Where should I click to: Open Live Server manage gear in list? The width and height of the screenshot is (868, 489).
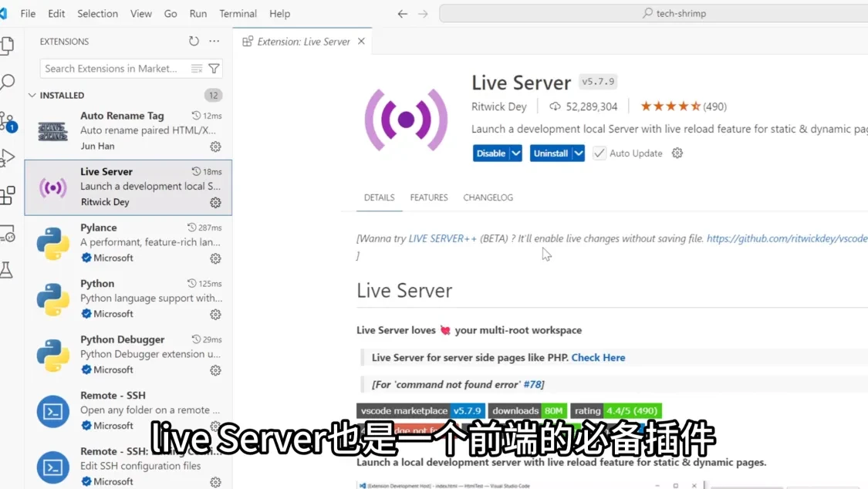click(215, 202)
